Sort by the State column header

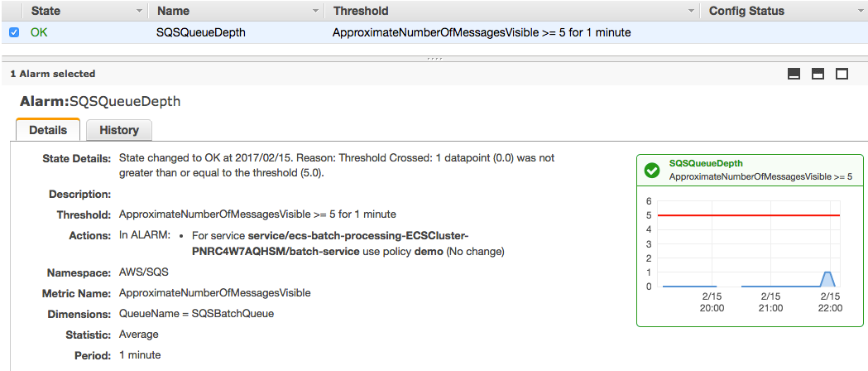(x=46, y=11)
